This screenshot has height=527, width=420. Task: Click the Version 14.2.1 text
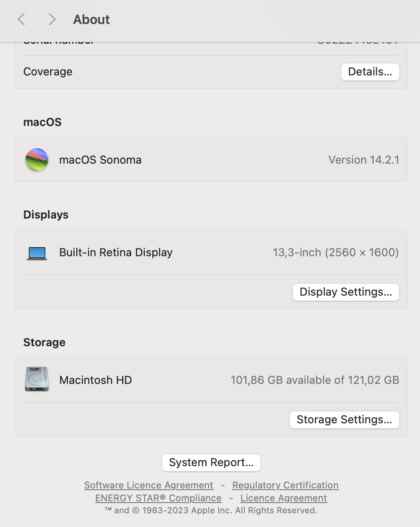point(363,160)
